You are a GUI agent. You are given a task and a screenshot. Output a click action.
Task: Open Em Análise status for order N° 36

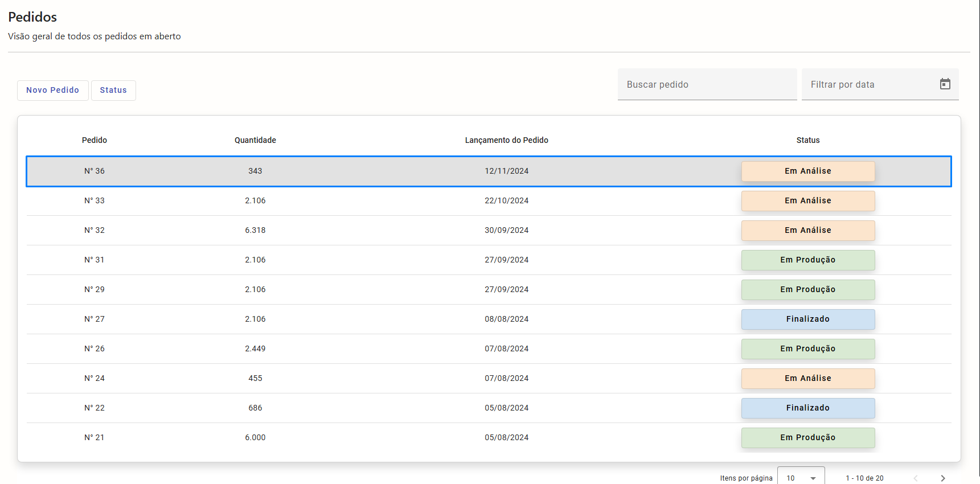pos(807,171)
